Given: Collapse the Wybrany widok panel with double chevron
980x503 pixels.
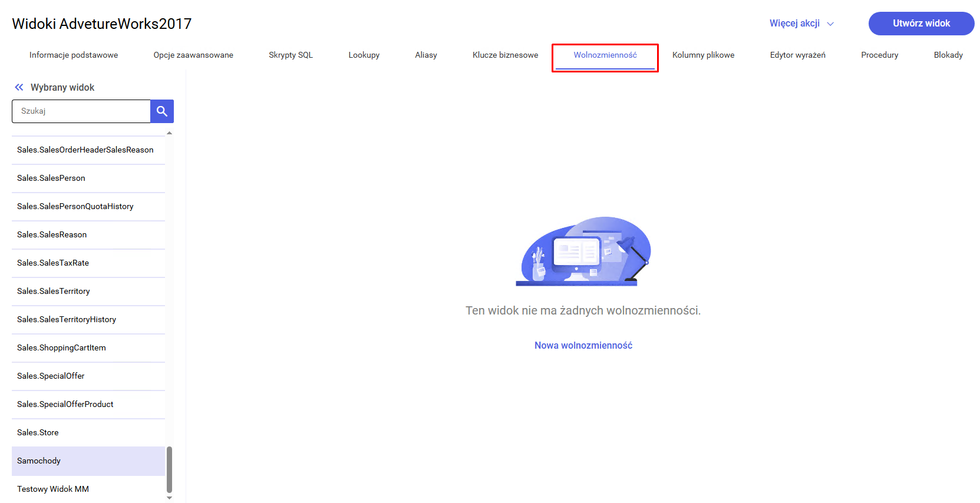Looking at the screenshot, I should click(x=19, y=87).
